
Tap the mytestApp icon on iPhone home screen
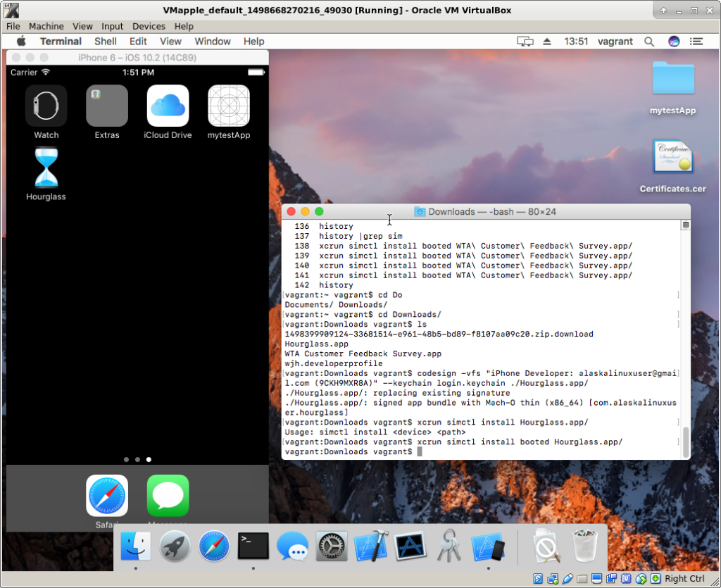[x=229, y=106]
